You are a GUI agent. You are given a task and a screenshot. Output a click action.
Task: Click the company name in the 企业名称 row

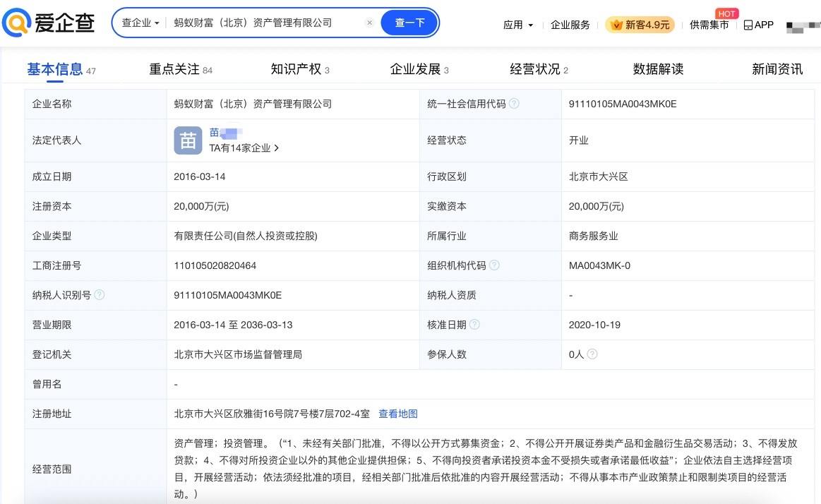[x=253, y=104]
